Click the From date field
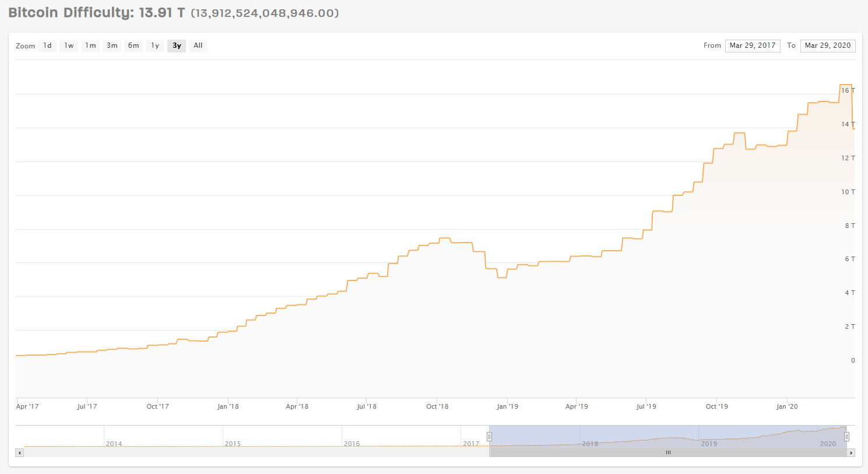 pyautogui.click(x=752, y=45)
